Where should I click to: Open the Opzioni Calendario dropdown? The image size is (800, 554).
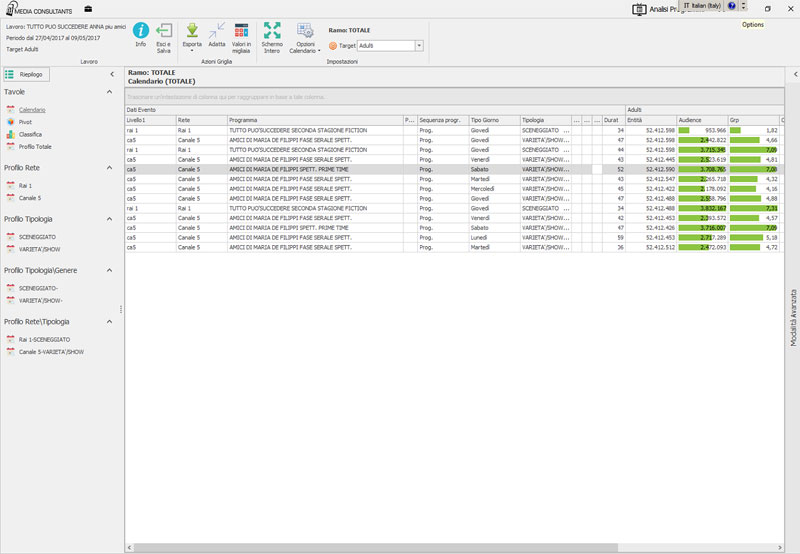tap(306, 32)
